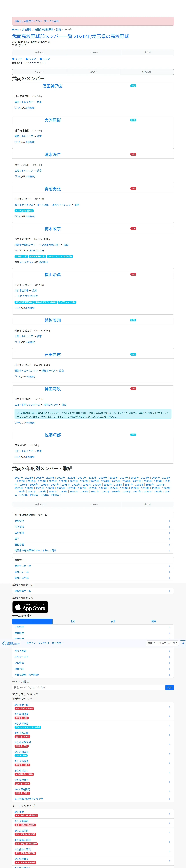Expand the 花咲徳栄 row chevron

pyautogui.click(x=169, y=527)
